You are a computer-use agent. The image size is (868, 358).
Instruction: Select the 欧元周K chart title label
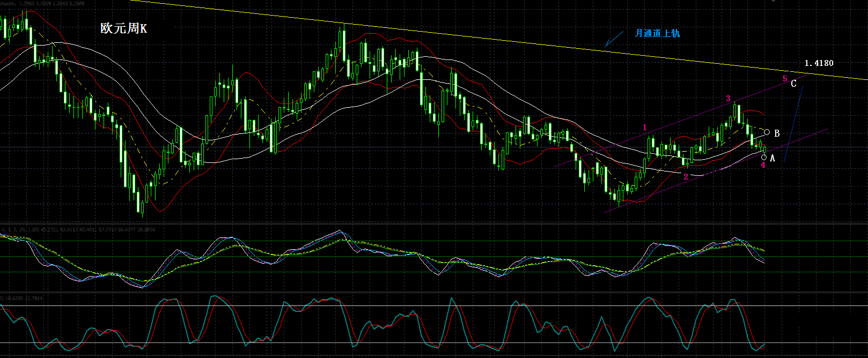pyautogui.click(x=123, y=28)
